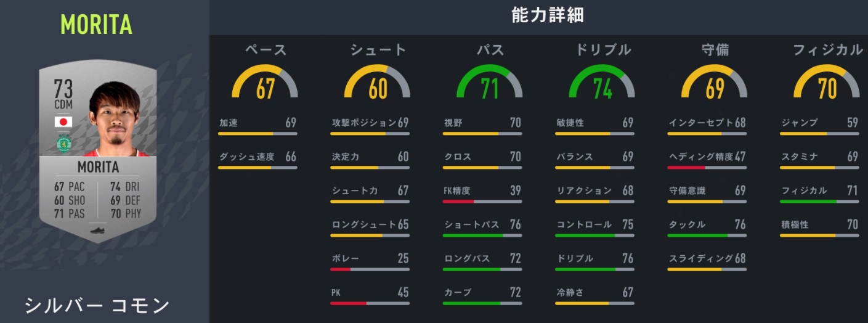868x323 pixels.
Task: Click the Sporting club badge icon
Action: click(63, 144)
